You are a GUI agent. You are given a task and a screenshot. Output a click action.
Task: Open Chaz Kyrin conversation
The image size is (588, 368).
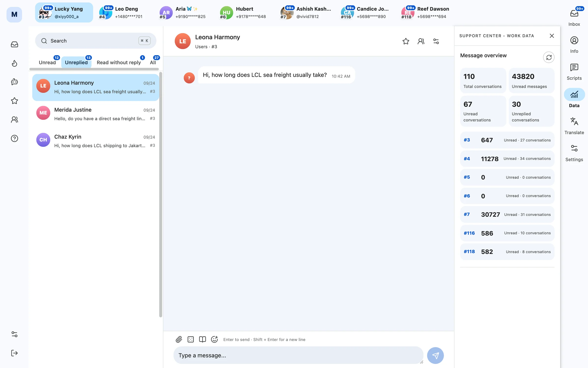96,141
